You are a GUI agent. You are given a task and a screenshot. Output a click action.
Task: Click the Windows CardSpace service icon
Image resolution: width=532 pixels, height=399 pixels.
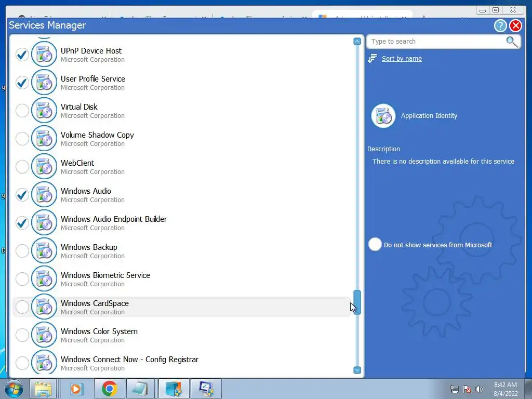click(x=44, y=307)
